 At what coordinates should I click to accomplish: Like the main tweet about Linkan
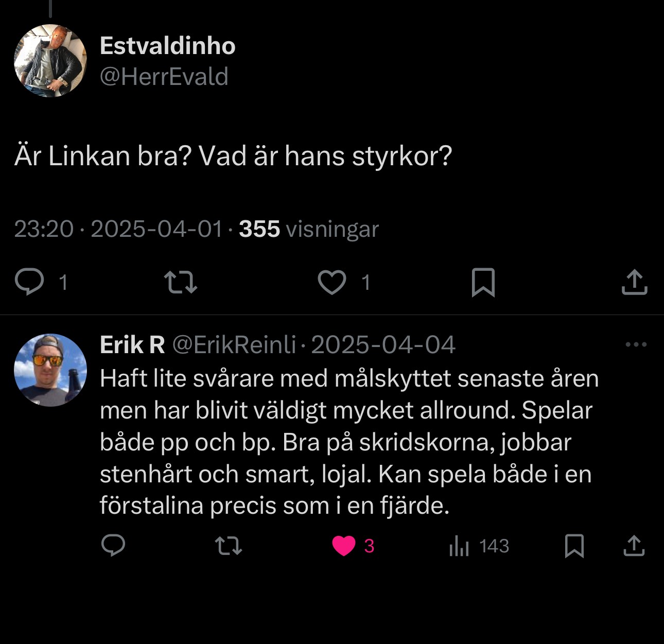pyautogui.click(x=332, y=282)
